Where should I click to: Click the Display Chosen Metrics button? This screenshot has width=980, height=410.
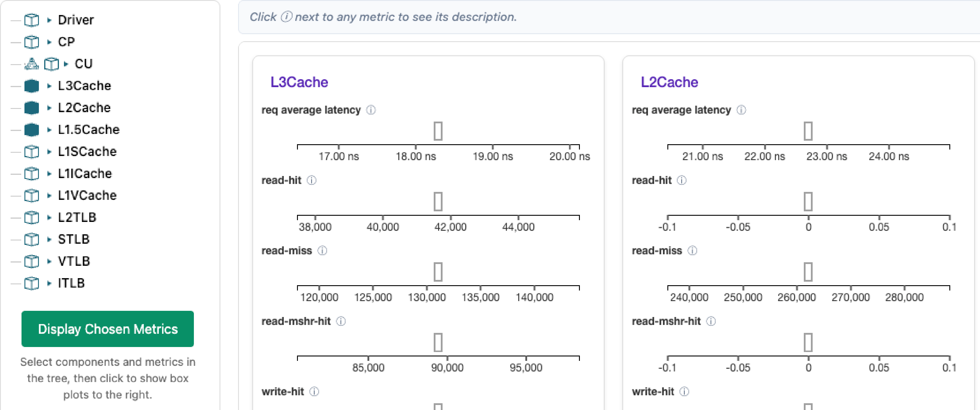[x=108, y=329]
